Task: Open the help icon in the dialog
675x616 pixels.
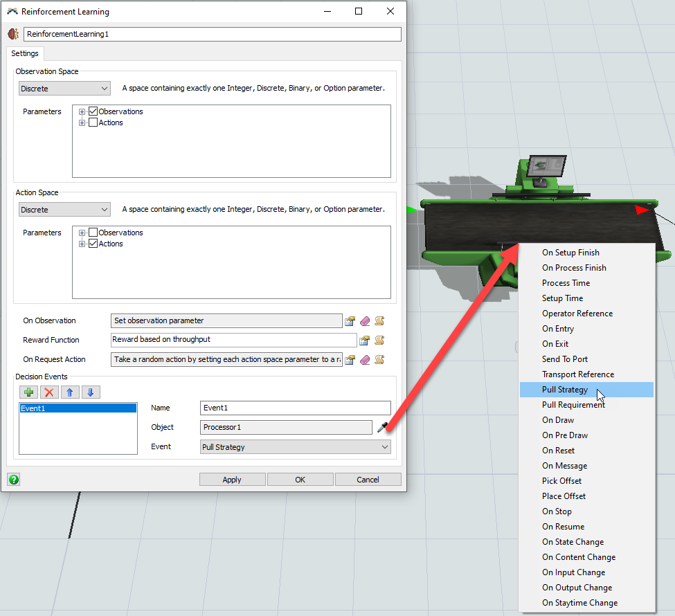Action: (14, 480)
